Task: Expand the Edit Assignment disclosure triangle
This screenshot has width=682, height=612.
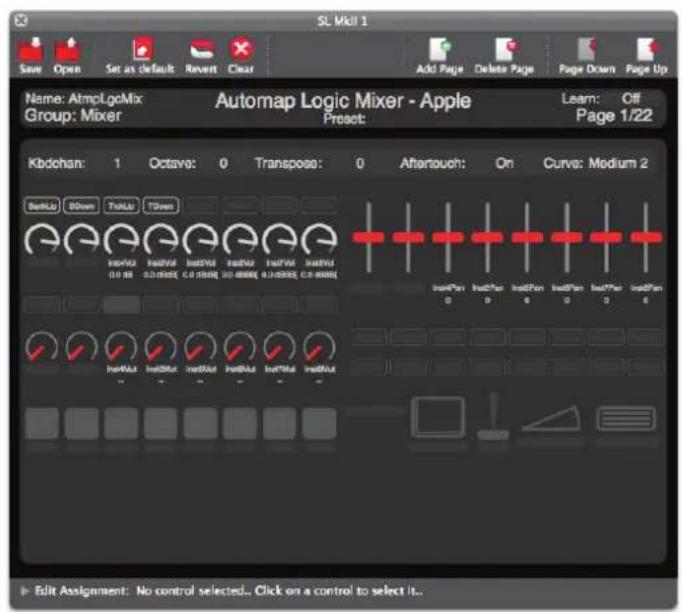Action: pos(25,591)
